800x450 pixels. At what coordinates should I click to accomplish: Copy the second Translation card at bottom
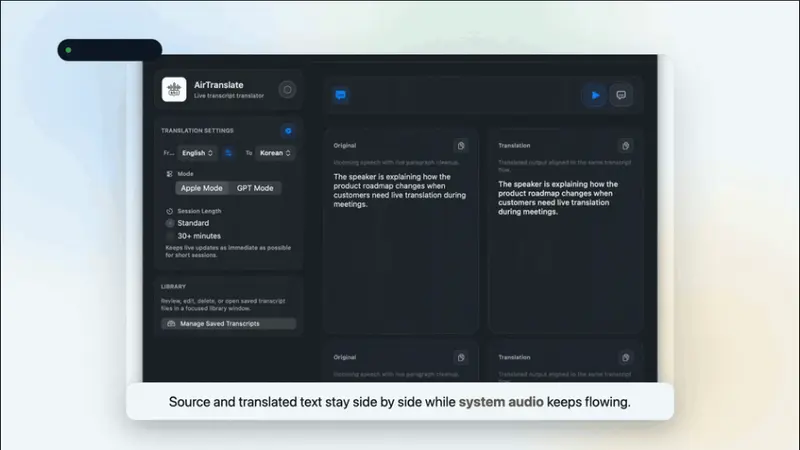click(x=626, y=358)
